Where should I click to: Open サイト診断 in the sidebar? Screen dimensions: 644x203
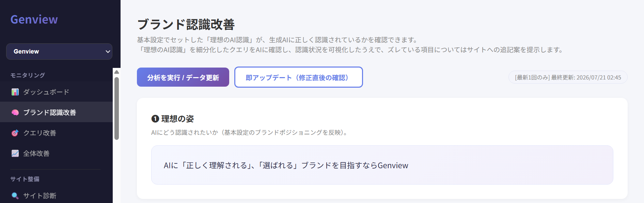coord(56,195)
